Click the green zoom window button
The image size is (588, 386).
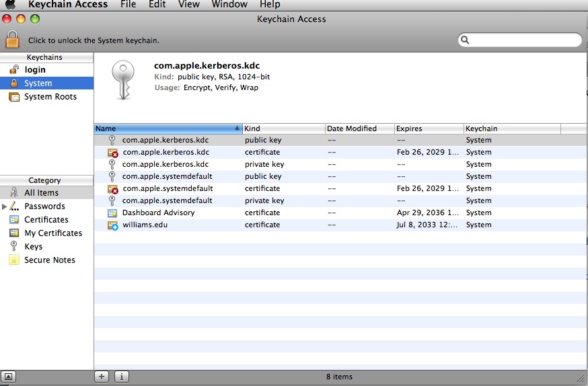point(35,19)
